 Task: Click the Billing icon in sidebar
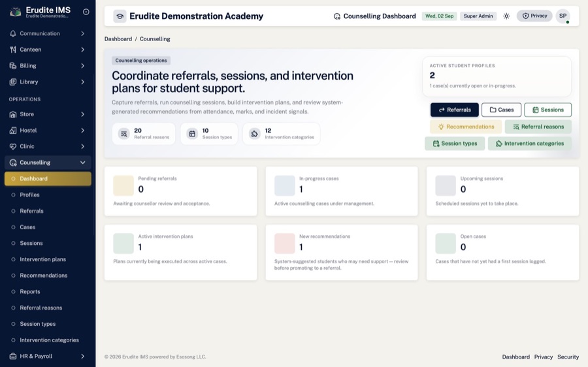pyautogui.click(x=13, y=65)
